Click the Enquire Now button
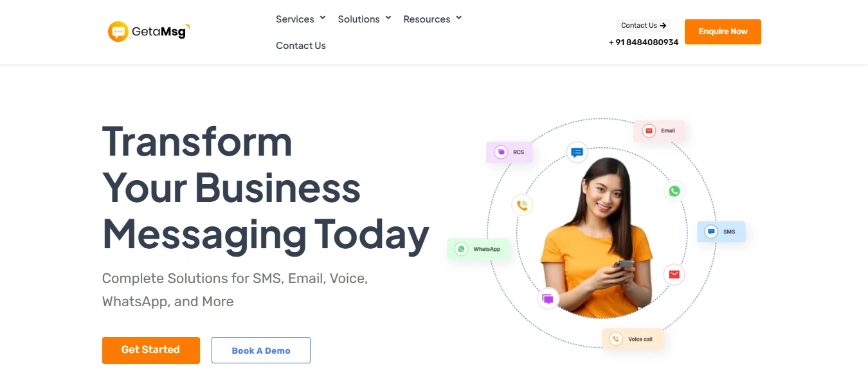The image size is (868, 373). coord(723,32)
